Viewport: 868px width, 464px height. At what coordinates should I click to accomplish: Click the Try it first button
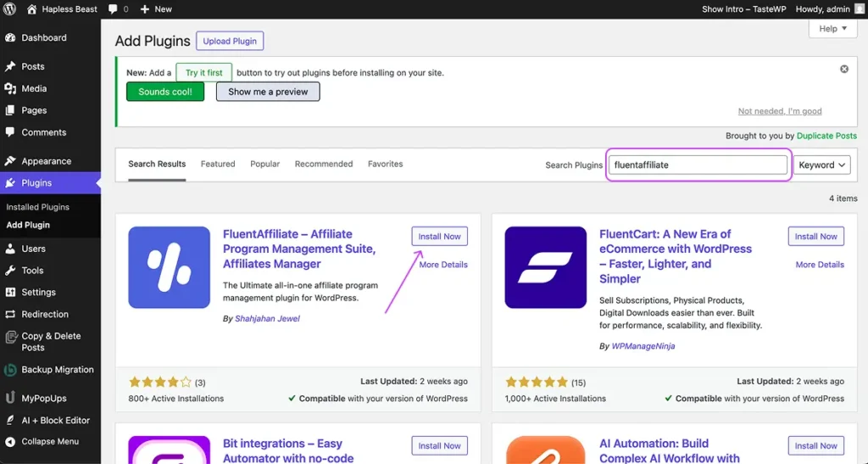pyautogui.click(x=203, y=73)
